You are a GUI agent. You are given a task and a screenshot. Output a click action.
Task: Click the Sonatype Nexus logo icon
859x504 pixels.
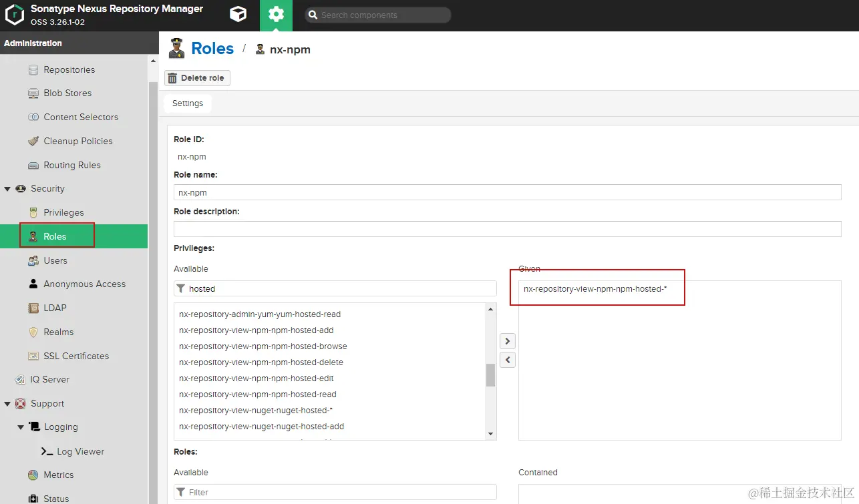point(15,15)
